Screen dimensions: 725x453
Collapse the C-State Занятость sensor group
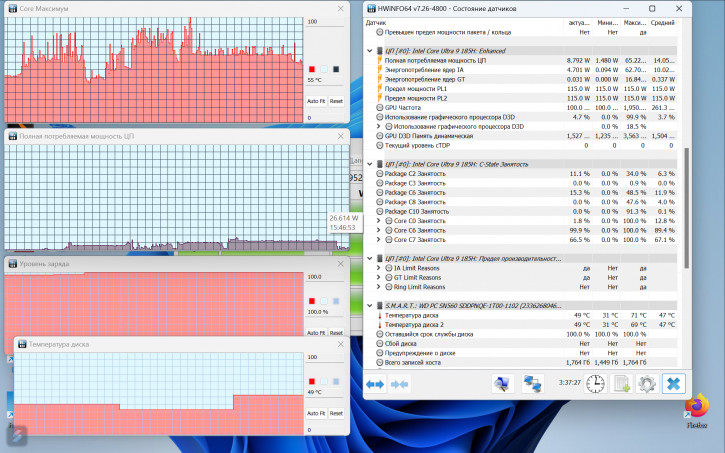[x=370, y=164]
